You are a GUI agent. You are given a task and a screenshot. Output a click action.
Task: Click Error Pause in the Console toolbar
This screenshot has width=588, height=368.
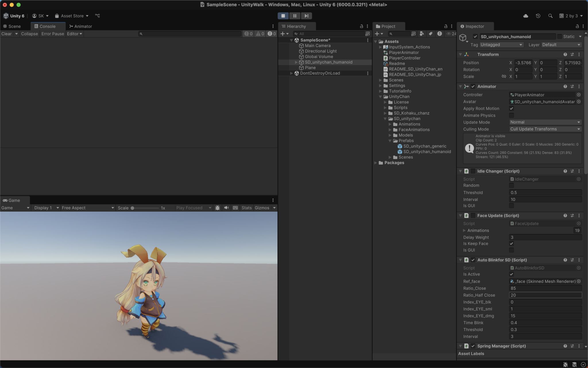(x=53, y=34)
